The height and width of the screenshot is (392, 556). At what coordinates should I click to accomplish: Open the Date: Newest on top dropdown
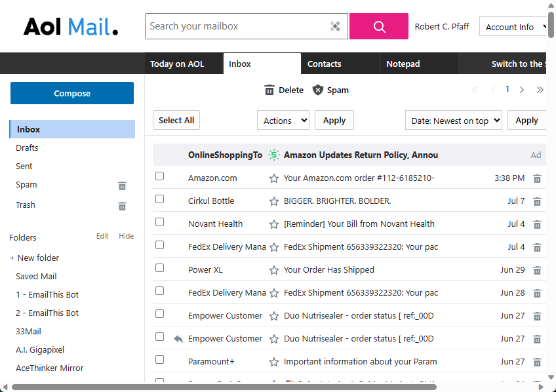tap(453, 120)
